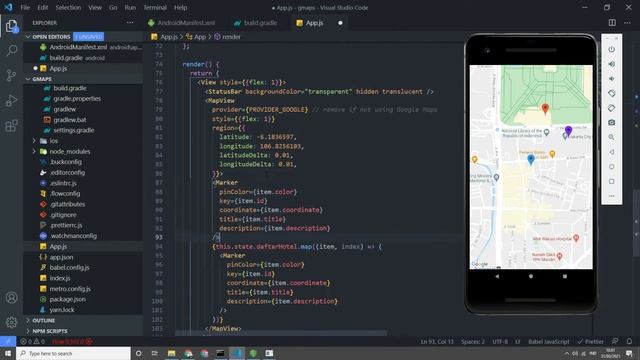Image resolution: width=640 pixels, height=360 pixels.
Task: Click the emulator zoom icon
Action: [611, 137]
